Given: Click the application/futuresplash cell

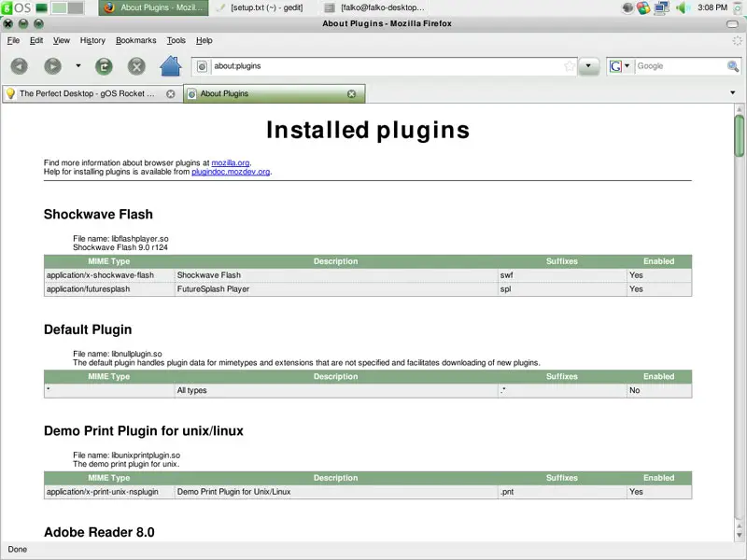Looking at the screenshot, I should pos(109,289).
